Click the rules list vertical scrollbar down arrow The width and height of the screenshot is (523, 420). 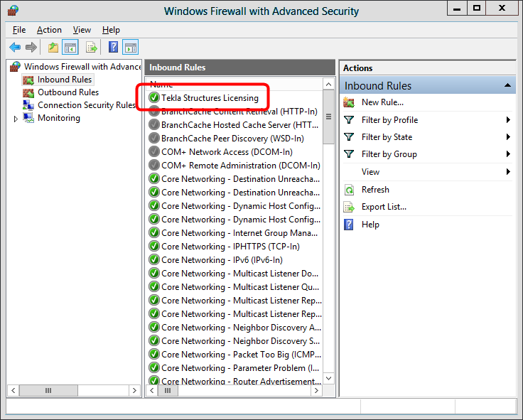[x=328, y=378]
